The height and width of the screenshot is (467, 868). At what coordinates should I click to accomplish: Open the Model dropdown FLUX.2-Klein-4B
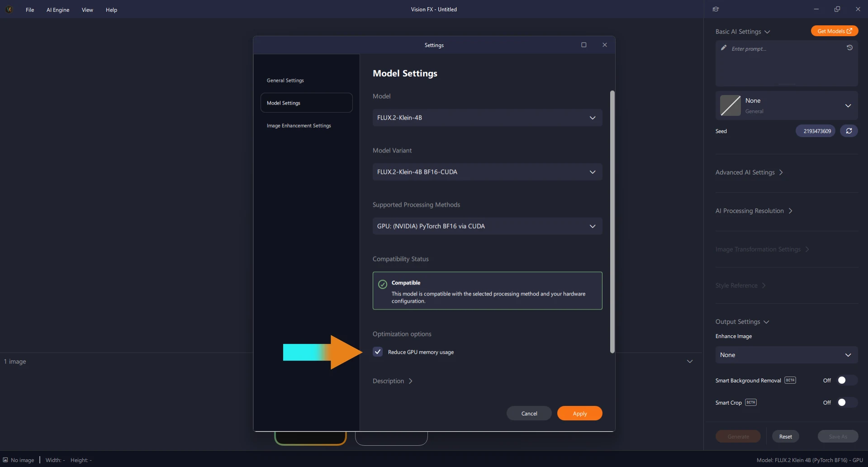tap(487, 118)
